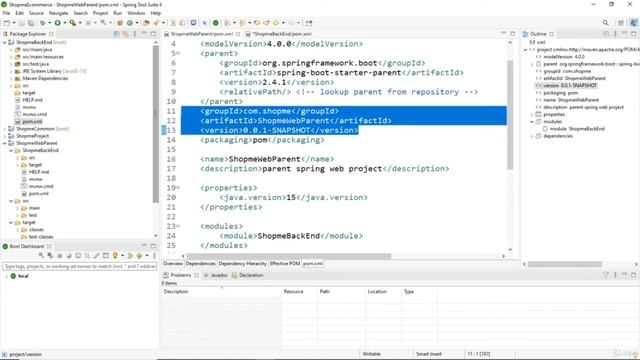Click the green Boot Dashboard toolbar icon
Image resolution: width=640 pixels, height=360 pixels.
216,23
